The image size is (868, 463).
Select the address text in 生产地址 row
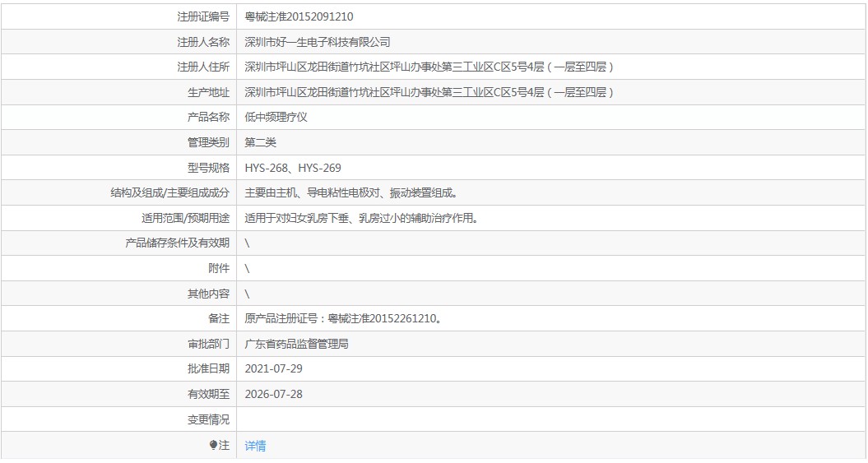click(x=429, y=92)
